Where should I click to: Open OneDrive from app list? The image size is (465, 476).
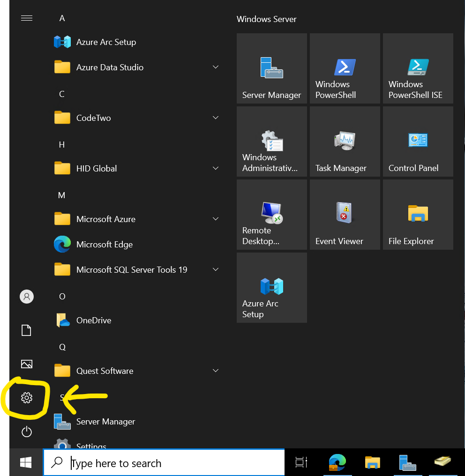pyautogui.click(x=94, y=320)
